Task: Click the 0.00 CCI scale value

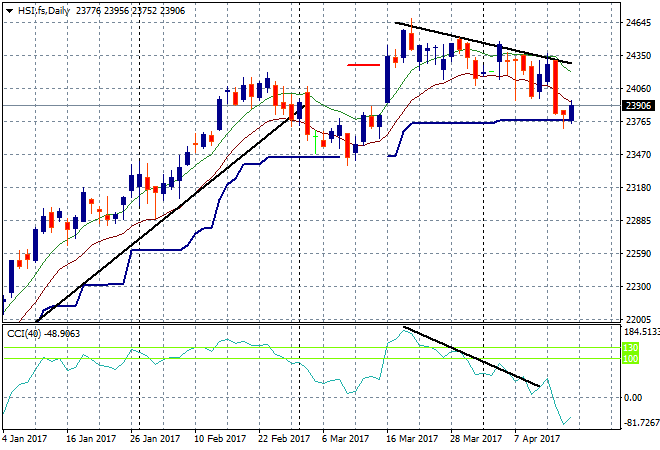Action: [632, 398]
